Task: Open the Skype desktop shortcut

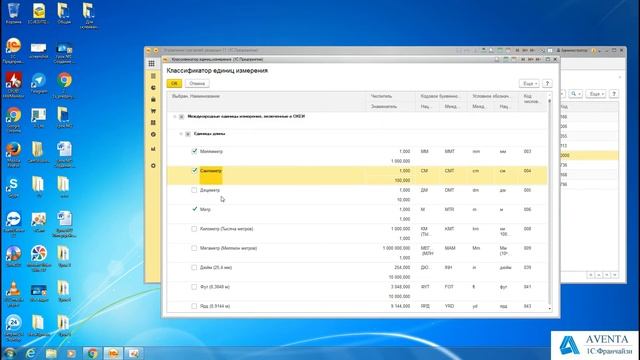Action: [13, 188]
